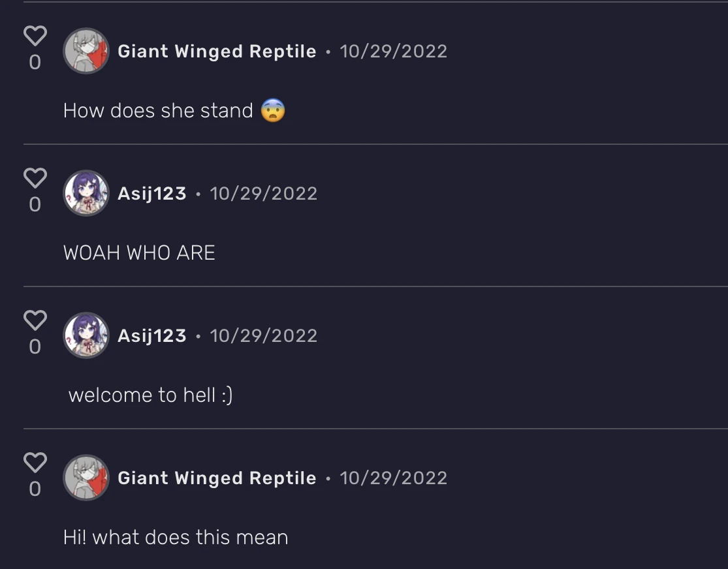Click the "Hi! what does this mean" text
The height and width of the screenshot is (569, 728).
pos(176,538)
